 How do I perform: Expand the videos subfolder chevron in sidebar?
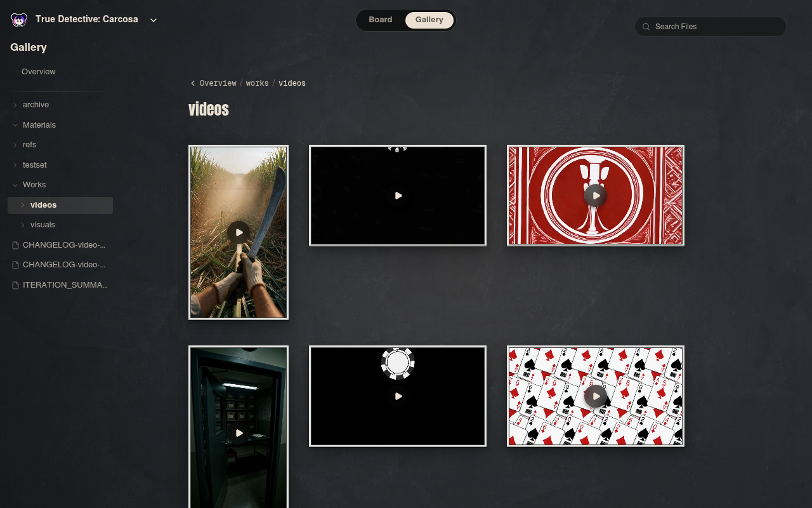point(23,205)
